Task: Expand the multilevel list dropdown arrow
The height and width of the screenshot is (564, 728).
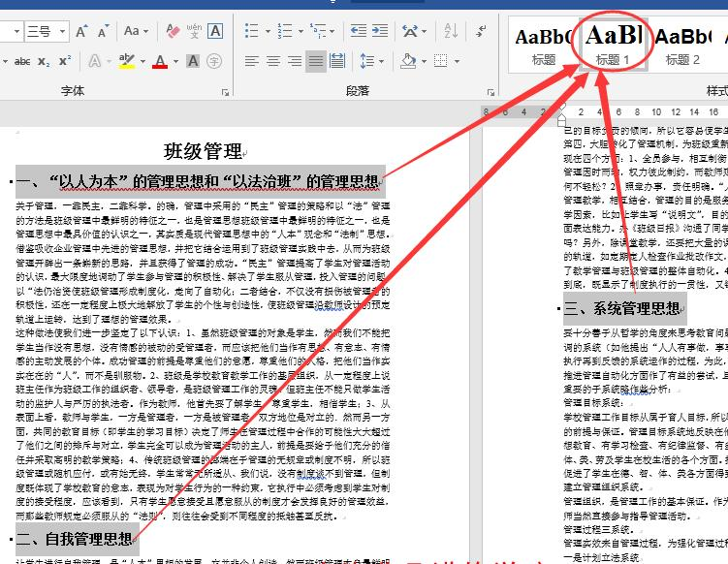Action: 332,32
